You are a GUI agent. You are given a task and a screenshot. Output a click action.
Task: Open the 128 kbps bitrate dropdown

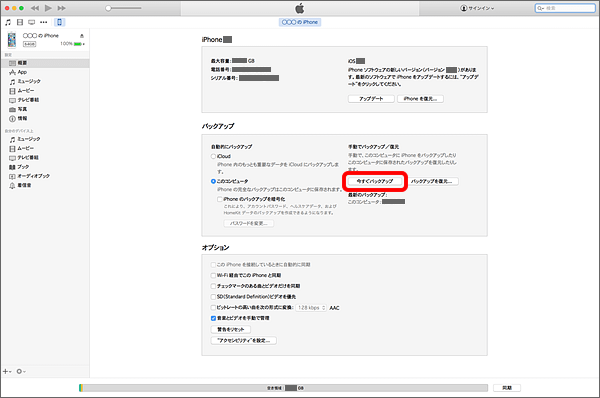coord(311,308)
